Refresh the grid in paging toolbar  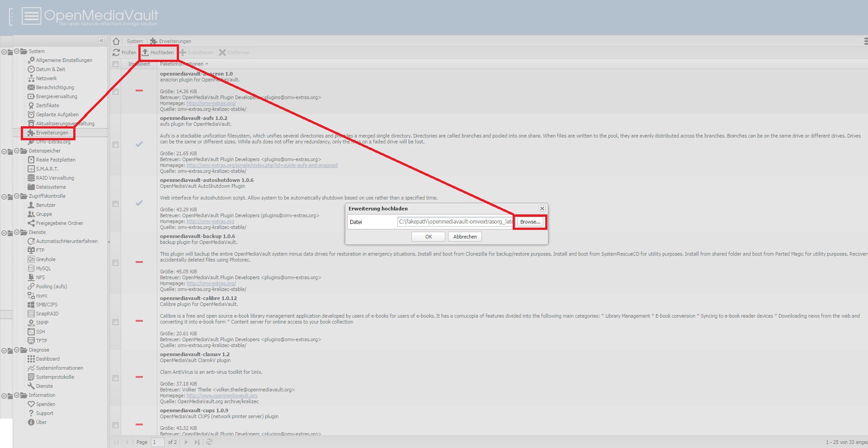209,442
